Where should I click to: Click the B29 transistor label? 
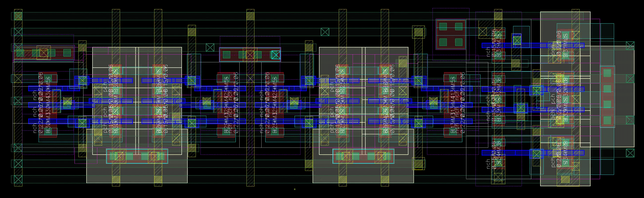pyautogui.click(x=226, y=131)
